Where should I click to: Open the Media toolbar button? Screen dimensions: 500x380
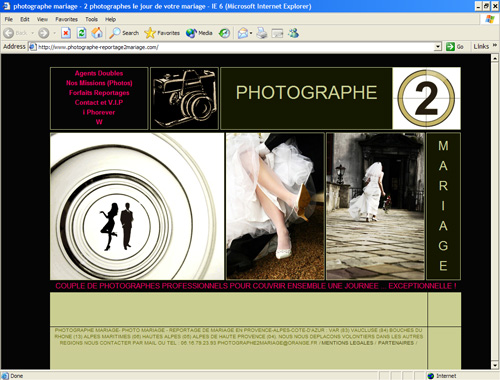point(199,33)
